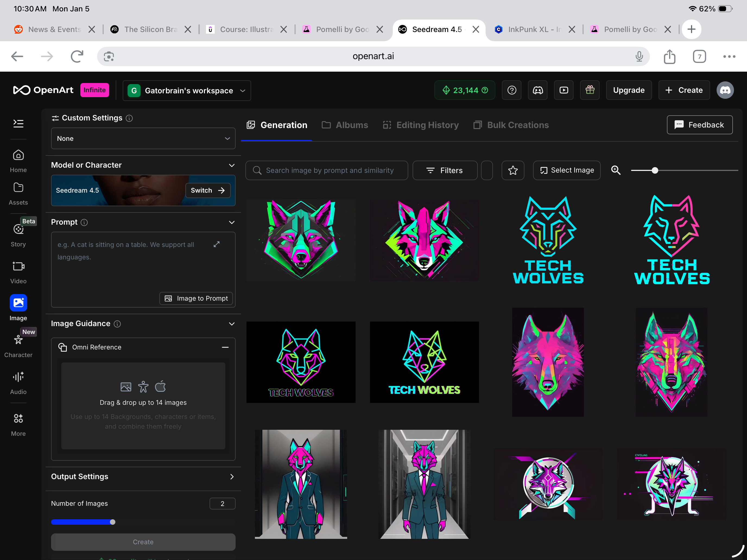Switch to the Albums tab
This screenshot has height=560, width=747.
345,125
